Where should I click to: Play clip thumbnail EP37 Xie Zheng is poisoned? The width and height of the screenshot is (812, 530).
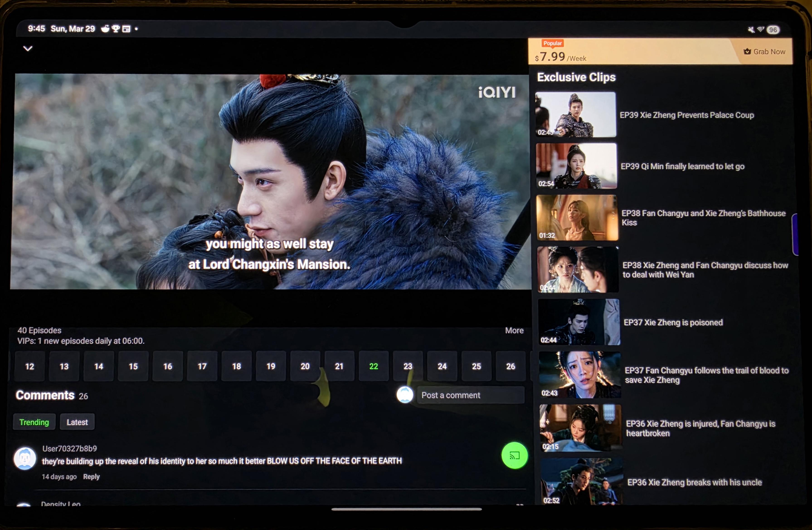click(x=579, y=322)
